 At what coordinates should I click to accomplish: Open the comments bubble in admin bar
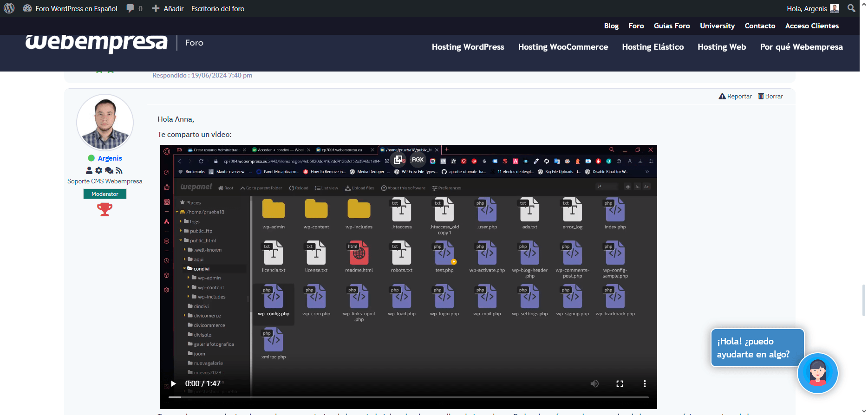pyautogui.click(x=135, y=8)
